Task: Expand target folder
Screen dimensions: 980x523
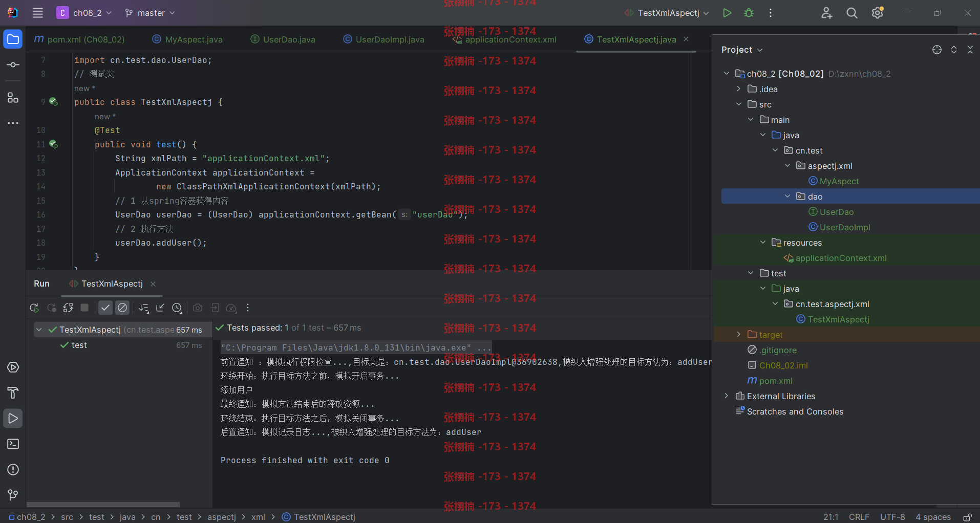Action: click(739, 334)
